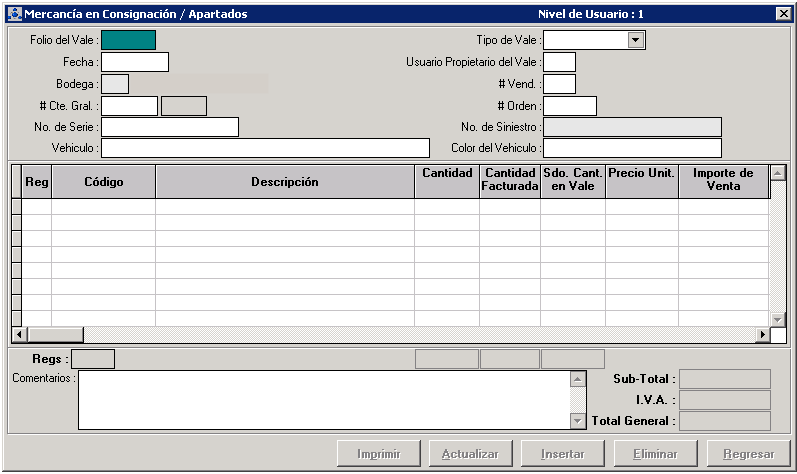Click the Fecha input field
797x474 pixels.
(134, 62)
